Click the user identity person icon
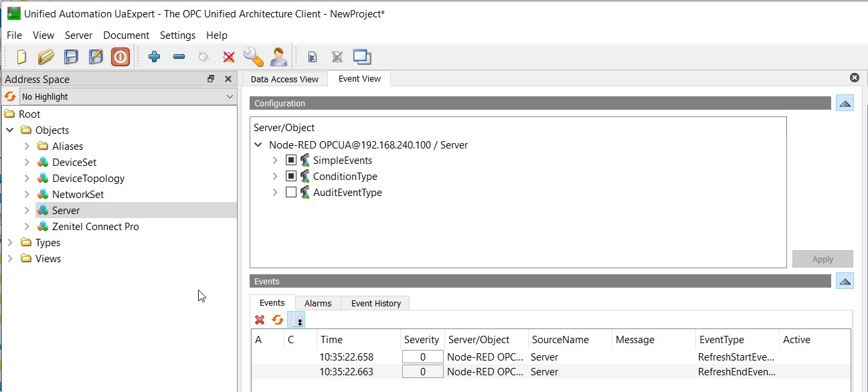Image resolution: width=868 pixels, height=392 pixels. coord(278,57)
